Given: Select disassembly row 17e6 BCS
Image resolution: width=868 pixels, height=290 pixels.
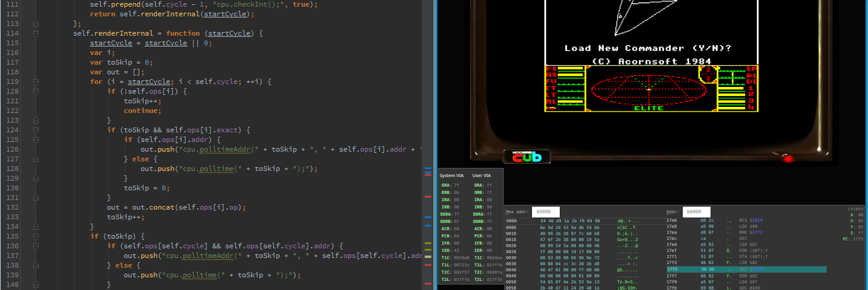Looking at the screenshot, I should pos(746,221).
